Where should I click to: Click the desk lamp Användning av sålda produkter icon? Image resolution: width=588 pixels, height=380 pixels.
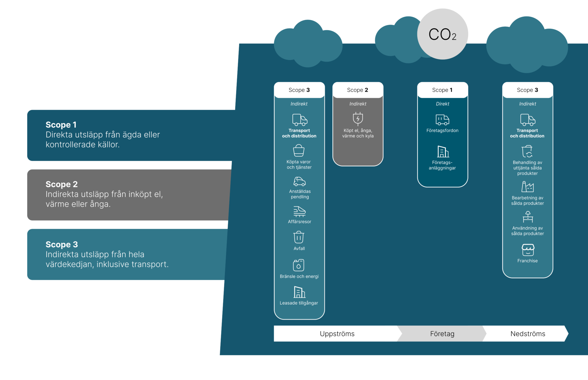528,217
